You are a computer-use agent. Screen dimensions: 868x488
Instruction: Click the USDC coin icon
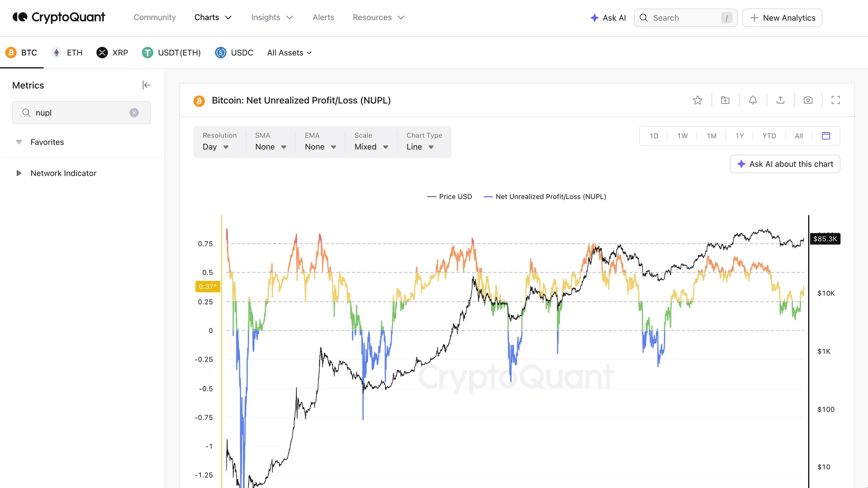(220, 52)
